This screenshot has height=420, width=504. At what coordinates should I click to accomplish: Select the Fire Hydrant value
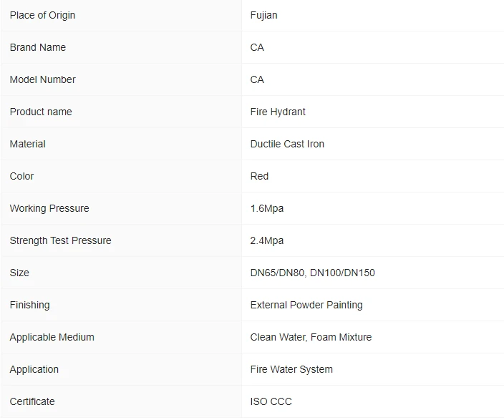point(278,112)
